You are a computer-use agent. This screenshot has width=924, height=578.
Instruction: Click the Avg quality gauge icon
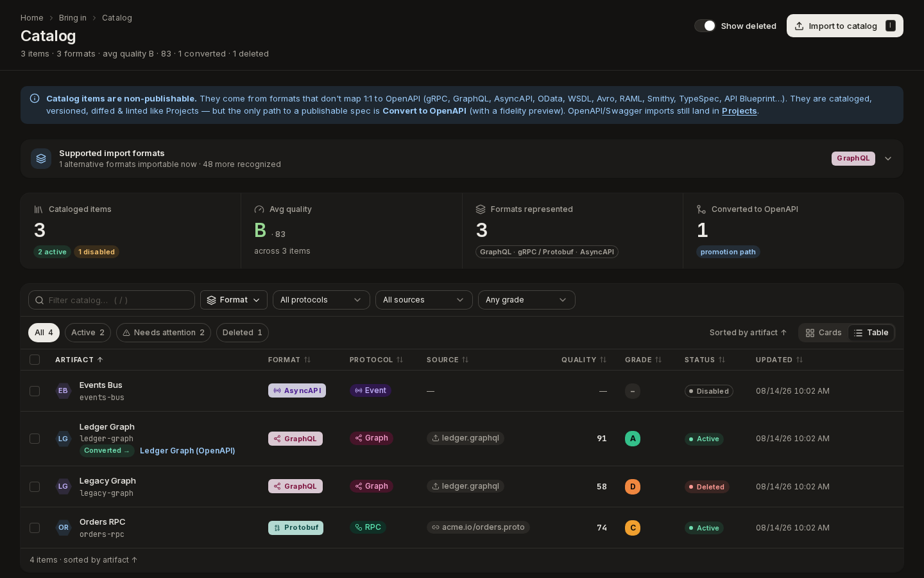259,209
